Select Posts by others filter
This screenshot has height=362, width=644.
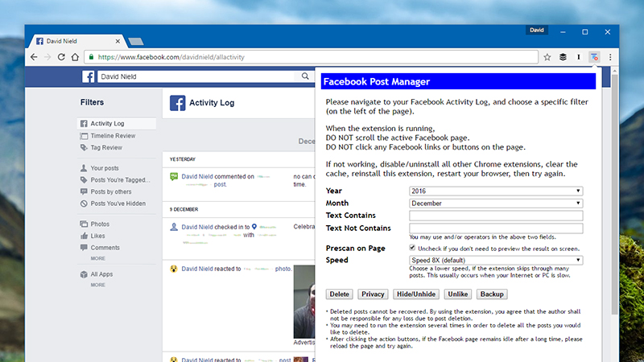click(111, 191)
